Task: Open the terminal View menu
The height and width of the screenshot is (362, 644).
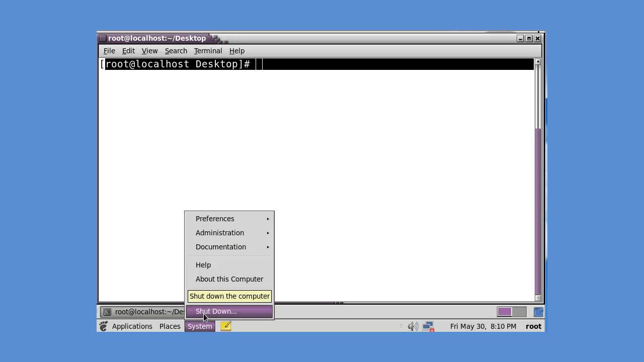Action: click(x=149, y=51)
